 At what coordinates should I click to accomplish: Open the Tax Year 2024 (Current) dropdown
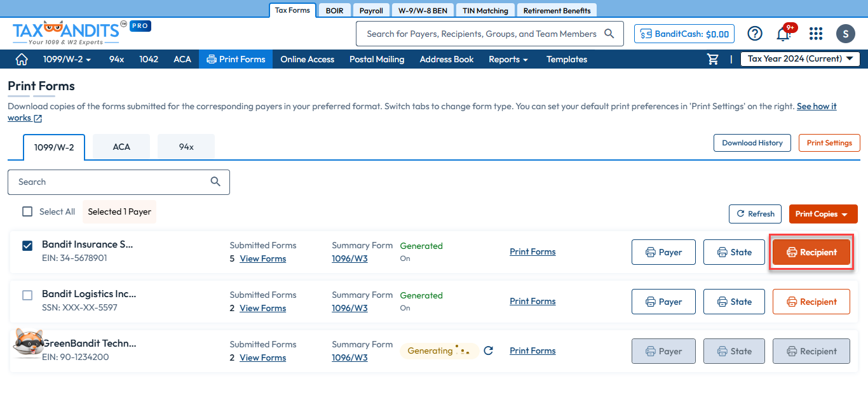(x=801, y=58)
